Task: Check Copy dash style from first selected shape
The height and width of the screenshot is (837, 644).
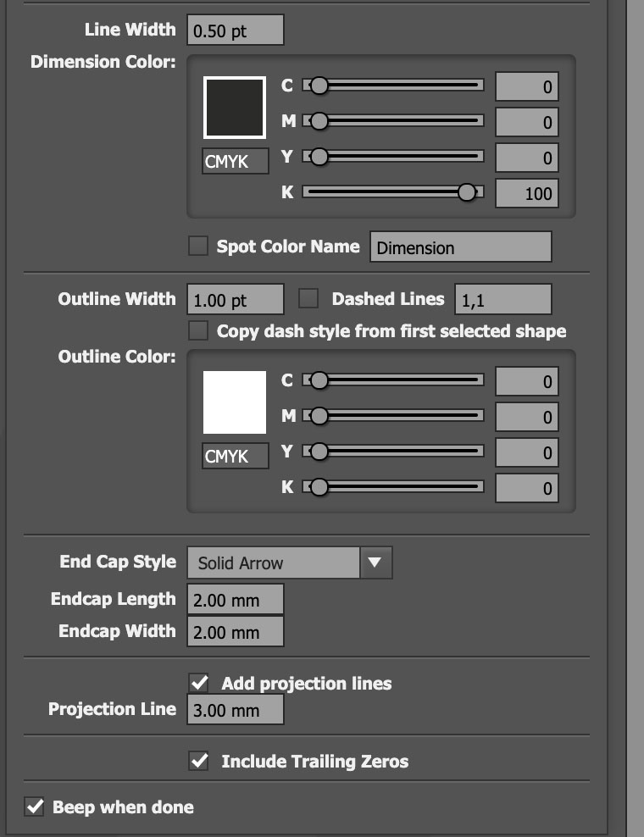Action: (197, 330)
